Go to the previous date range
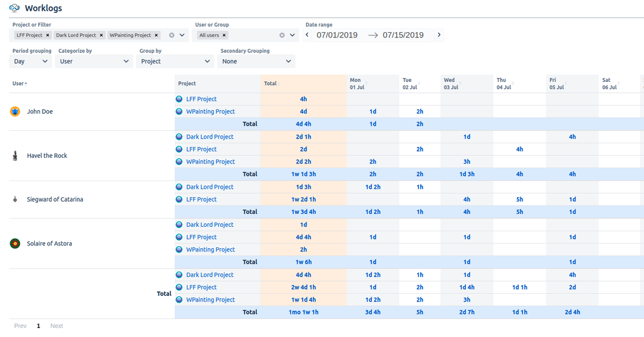This screenshot has height=337, width=644. point(307,35)
